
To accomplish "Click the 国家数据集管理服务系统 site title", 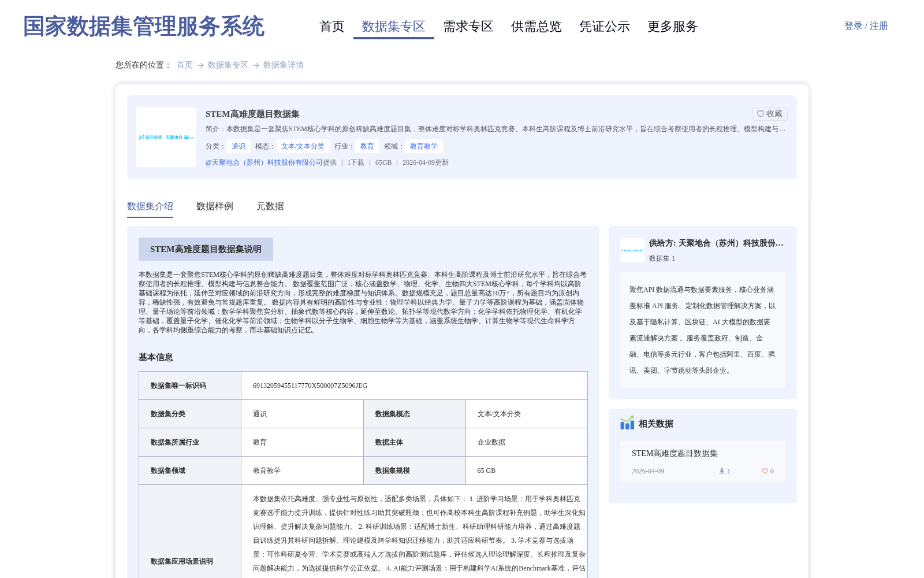I will click(x=144, y=27).
